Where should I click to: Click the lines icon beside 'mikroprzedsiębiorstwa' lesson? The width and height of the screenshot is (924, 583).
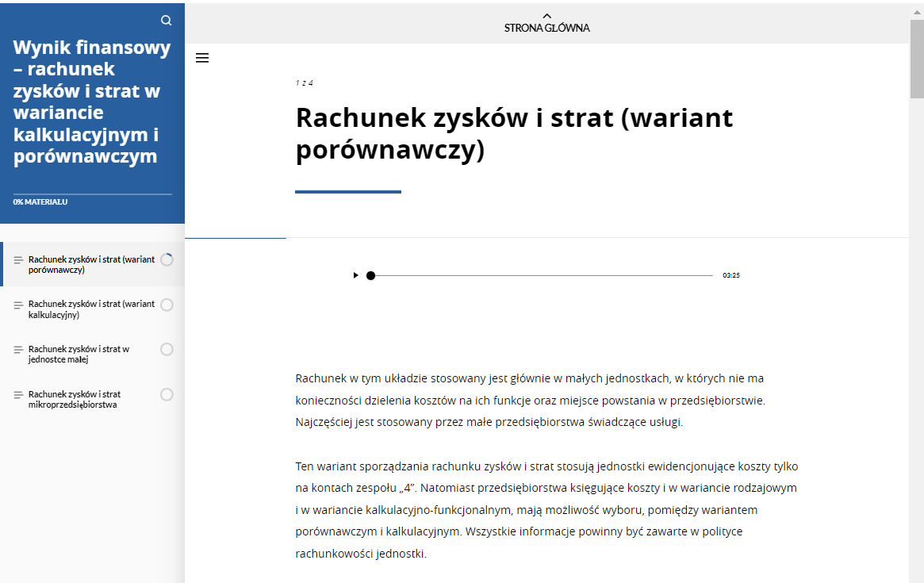pyautogui.click(x=18, y=395)
